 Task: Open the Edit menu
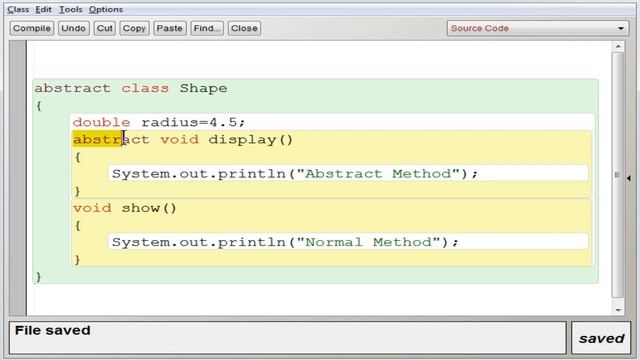[x=43, y=9]
